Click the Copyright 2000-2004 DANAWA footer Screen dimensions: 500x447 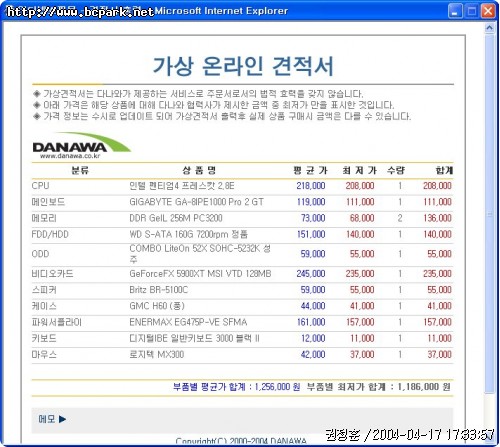241,441
